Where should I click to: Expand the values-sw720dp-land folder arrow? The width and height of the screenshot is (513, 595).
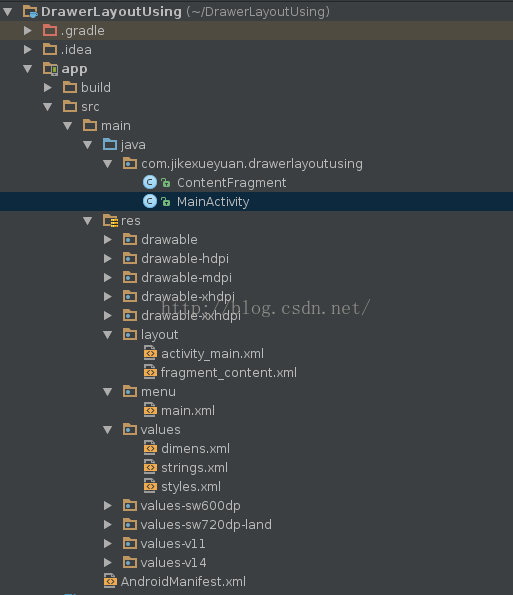(108, 524)
